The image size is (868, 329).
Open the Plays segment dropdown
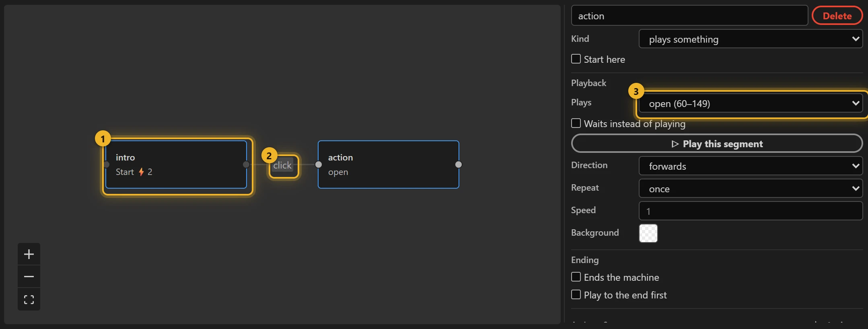tap(751, 103)
